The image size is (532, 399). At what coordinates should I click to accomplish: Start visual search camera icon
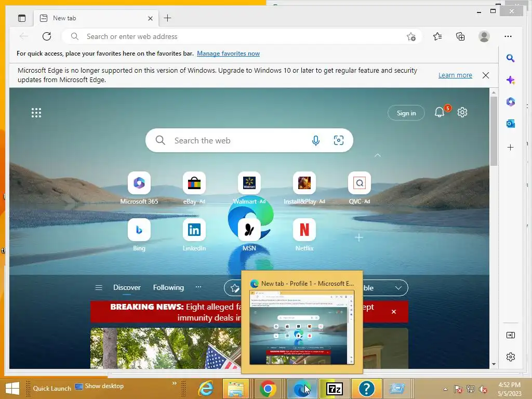click(x=338, y=140)
